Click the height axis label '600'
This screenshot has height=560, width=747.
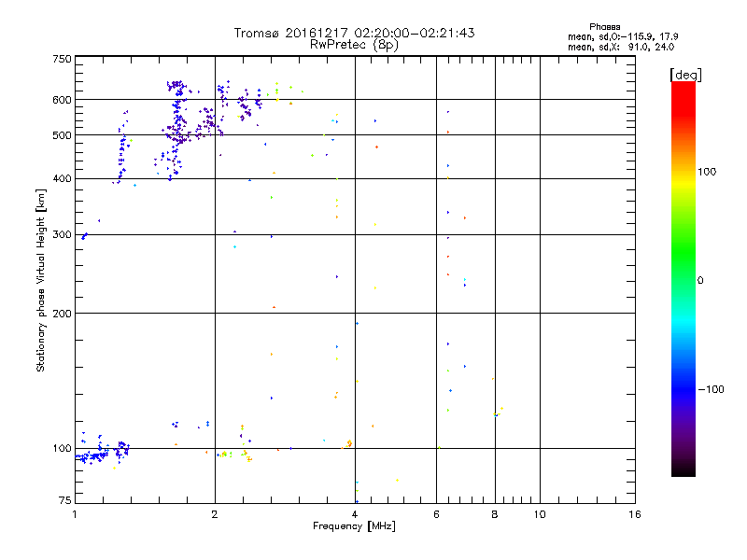pyautogui.click(x=62, y=100)
